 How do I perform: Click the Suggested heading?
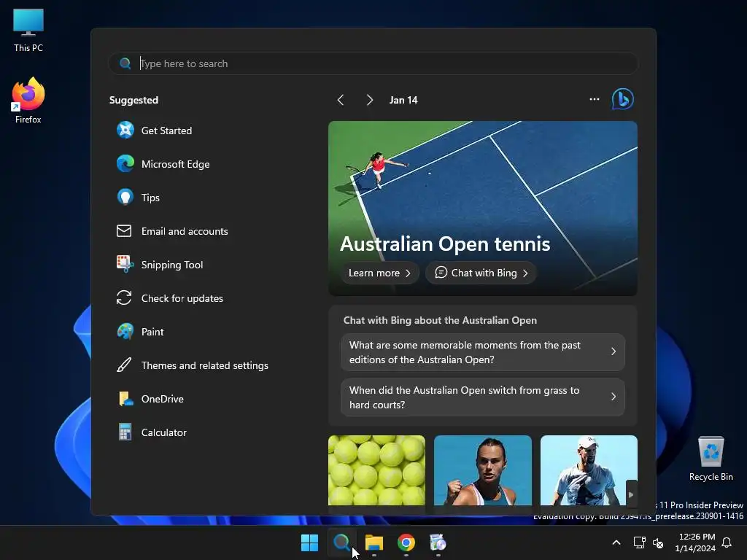(x=133, y=100)
